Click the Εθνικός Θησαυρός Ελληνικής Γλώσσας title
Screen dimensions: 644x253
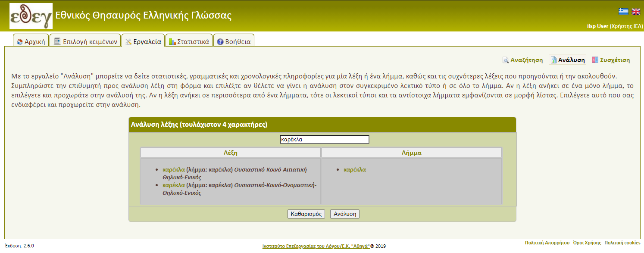pyautogui.click(x=144, y=16)
